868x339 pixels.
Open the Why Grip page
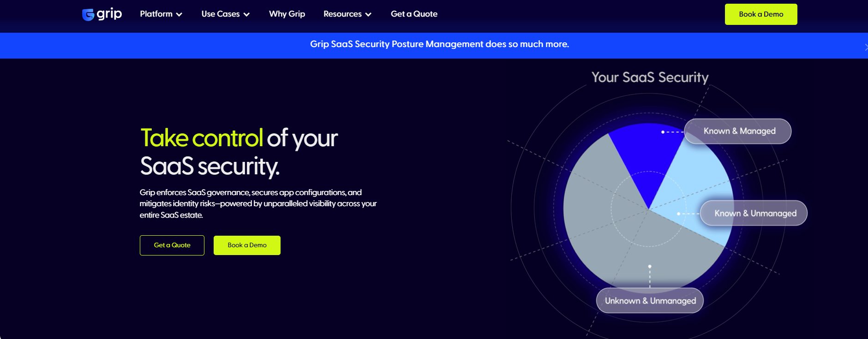[287, 14]
